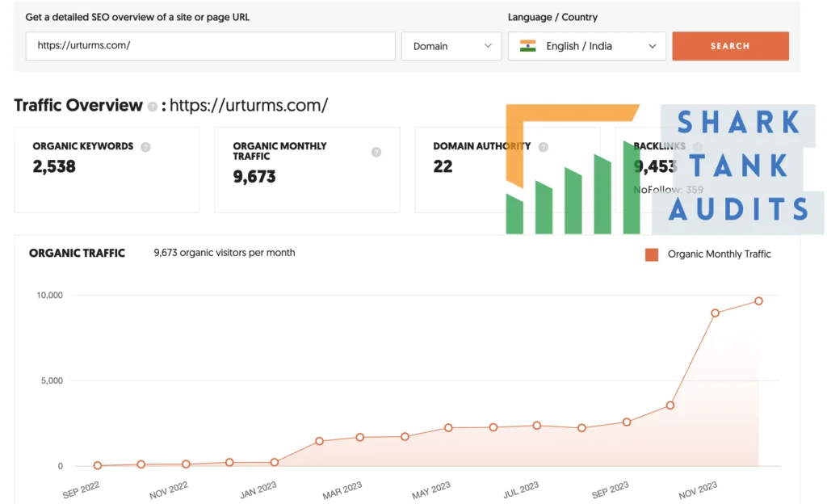Image resolution: width=827 pixels, height=504 pixels.
Task: Click the 'Language / Country' label
Action: tap(552, 17)
